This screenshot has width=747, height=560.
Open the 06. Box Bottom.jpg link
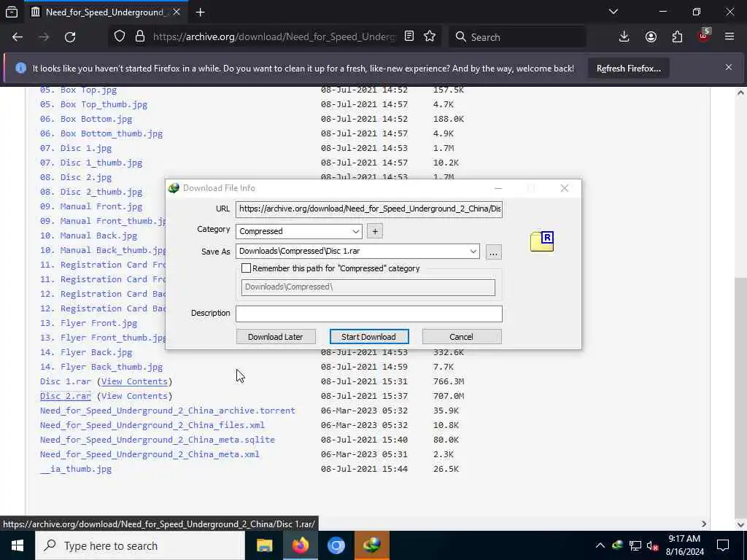click(86, 119)
